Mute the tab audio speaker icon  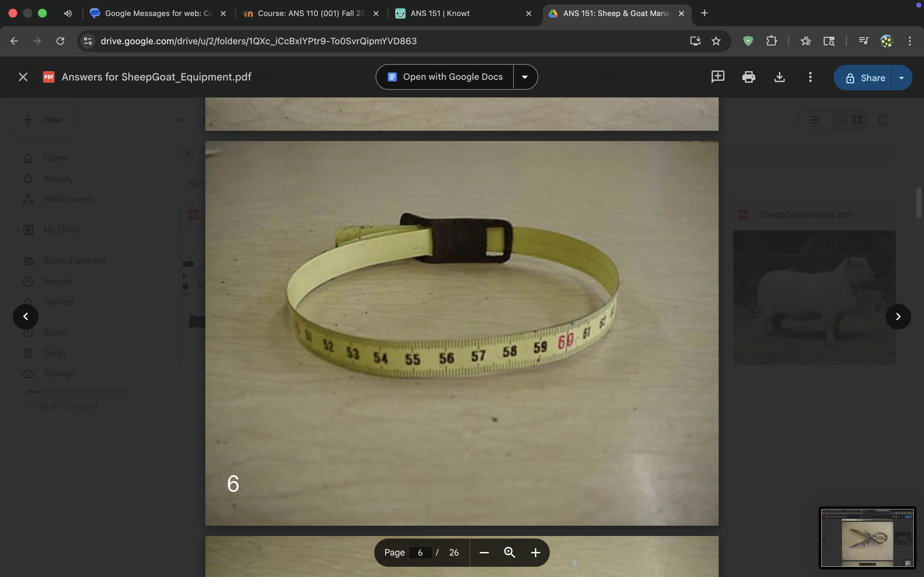click(68, 13)
